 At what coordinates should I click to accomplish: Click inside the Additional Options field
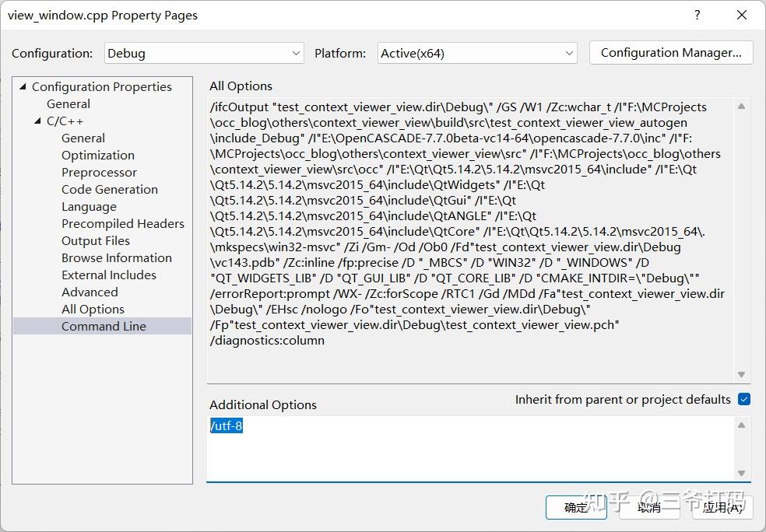pos(467,447)
